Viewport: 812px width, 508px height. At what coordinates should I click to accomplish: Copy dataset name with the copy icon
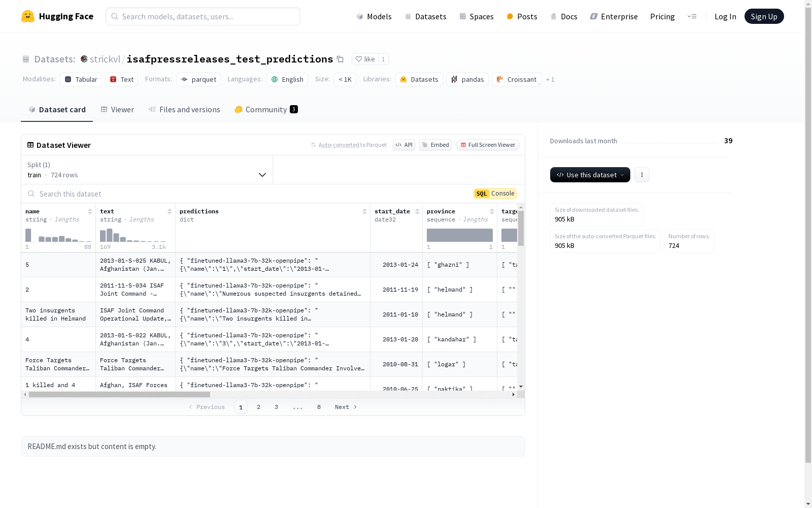point(340,59)
